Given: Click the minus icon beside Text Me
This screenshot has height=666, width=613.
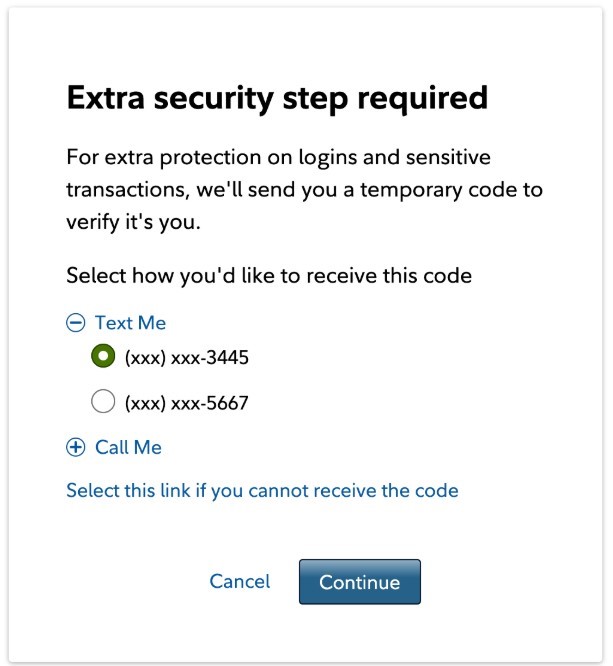Looking at the screenshot, I should point(76,323).
